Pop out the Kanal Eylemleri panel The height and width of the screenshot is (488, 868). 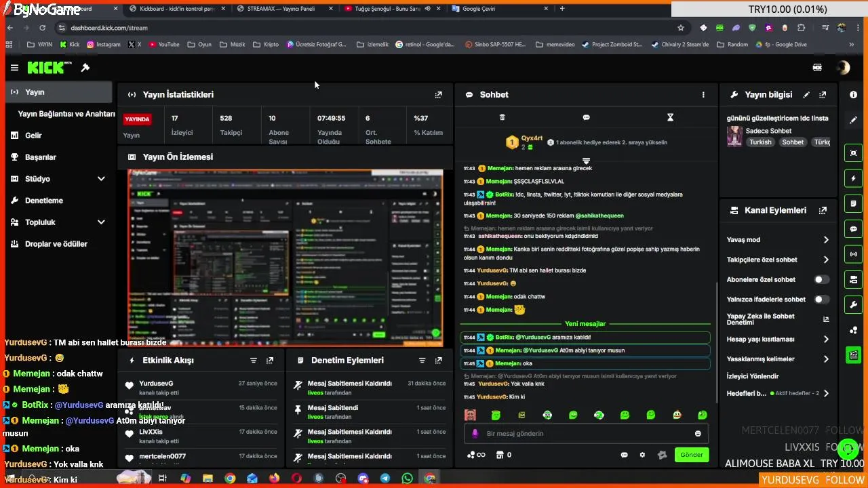click(823, 211)
